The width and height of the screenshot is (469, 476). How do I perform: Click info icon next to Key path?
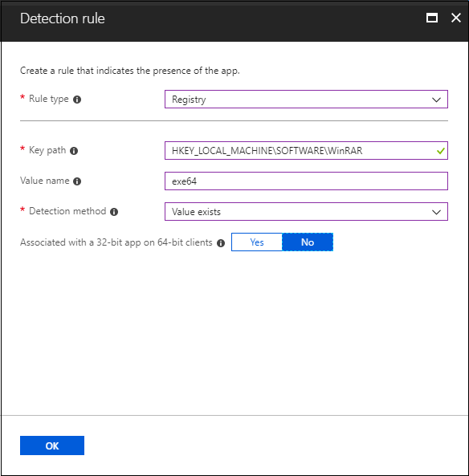tap(74, 151)
